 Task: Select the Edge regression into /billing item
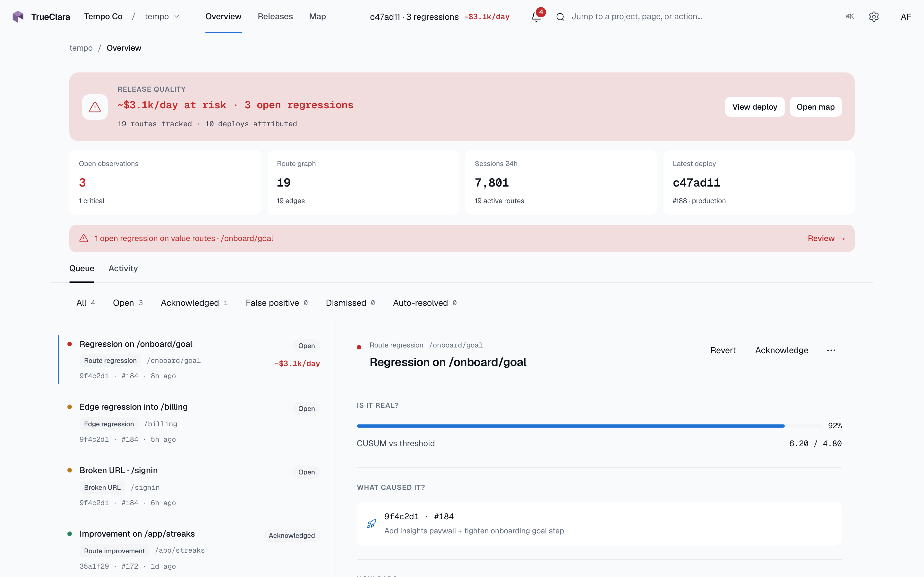pos(193,422)
